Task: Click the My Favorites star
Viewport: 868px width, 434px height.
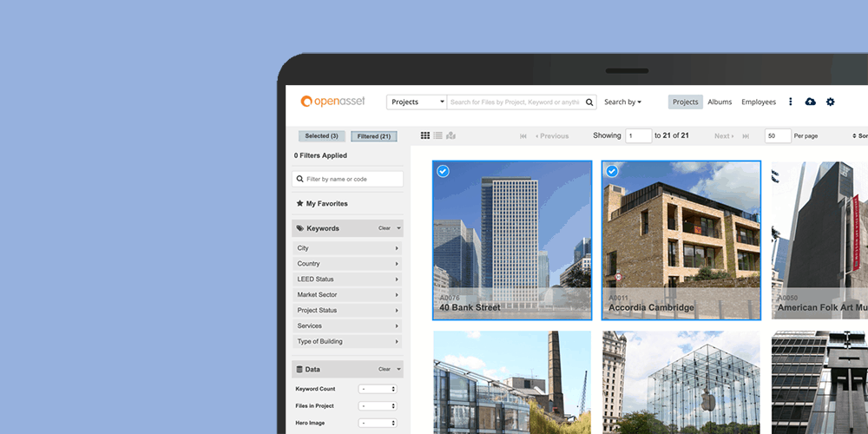Action: pos(300,204)
